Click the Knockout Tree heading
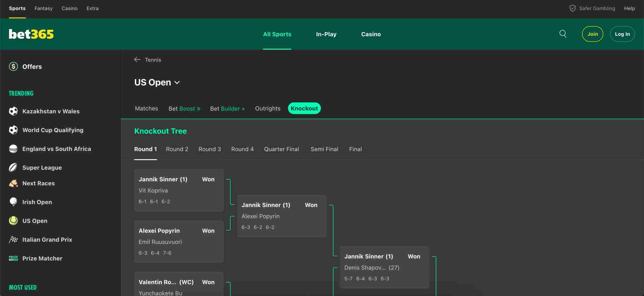The width and height of the screenshot is (644, 296). [x=160, y=131]
